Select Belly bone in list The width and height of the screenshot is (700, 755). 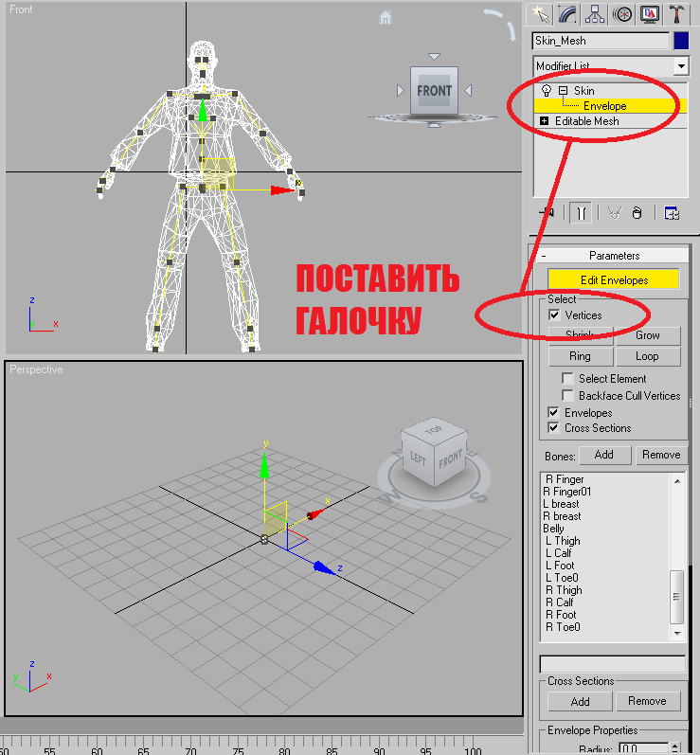point(553,529)
